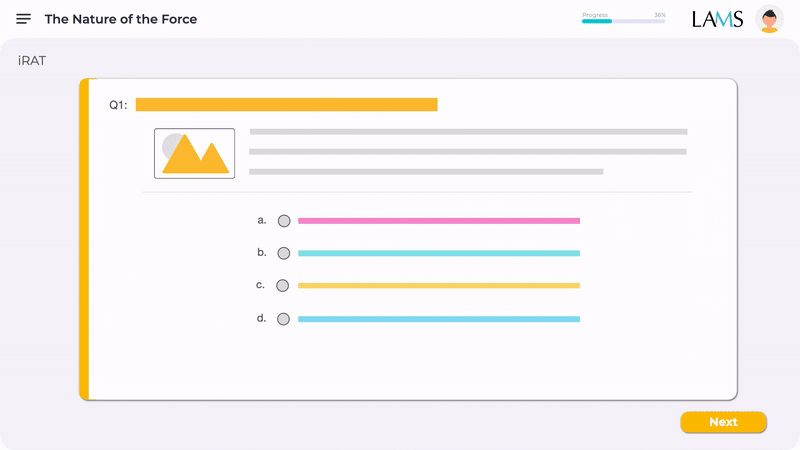Viewport: 800px width, 450px height.
Task: Click the iRAT activity label
Action: 32,61
